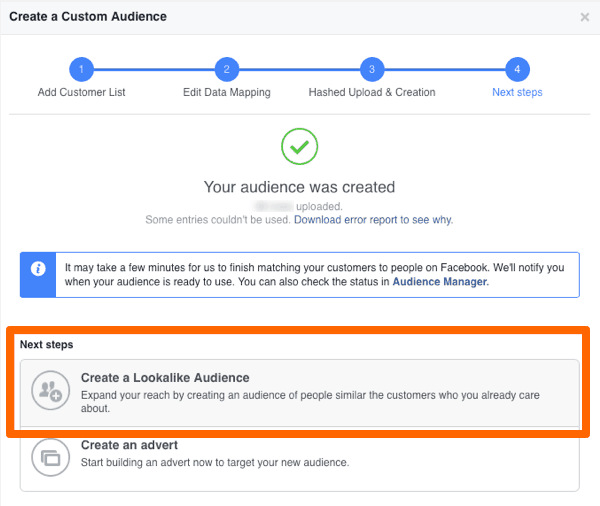Viewport: 600px width, 506px height.
Task: Choose the Create a Lookalike Audience title
Action: click(165, 378)
